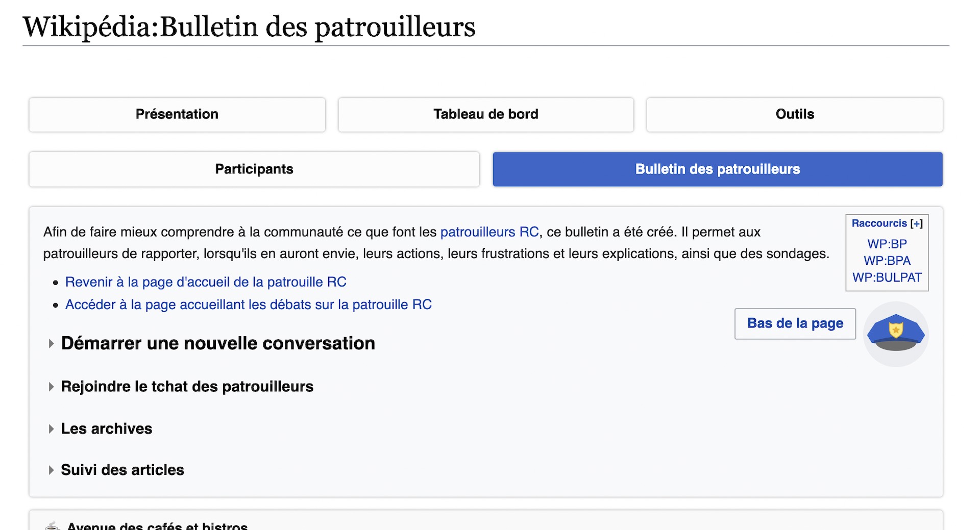
Task: Follow the patrouilleurs RC link
Action: [489, 232]
